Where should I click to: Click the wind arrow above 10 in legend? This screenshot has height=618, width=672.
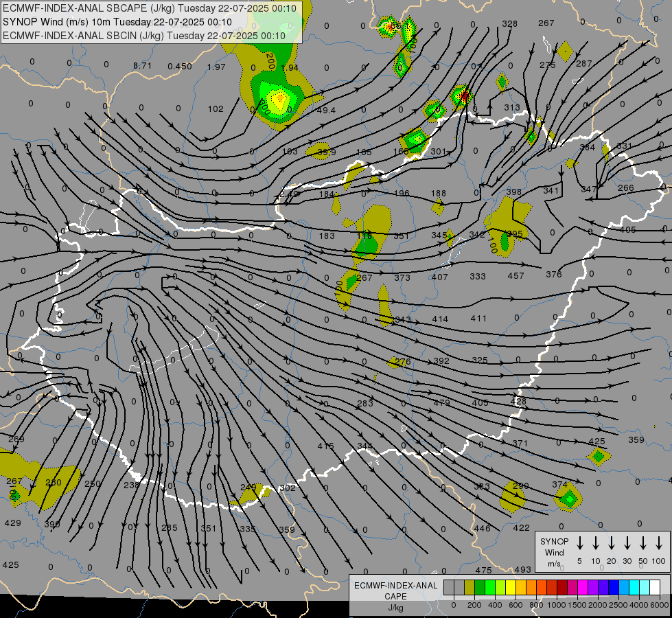pyautogui.click(x=596, y=543)
